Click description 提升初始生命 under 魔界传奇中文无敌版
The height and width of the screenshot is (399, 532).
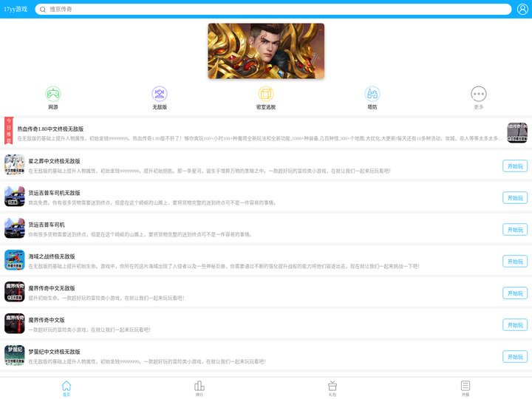click(x=106, y=299)
